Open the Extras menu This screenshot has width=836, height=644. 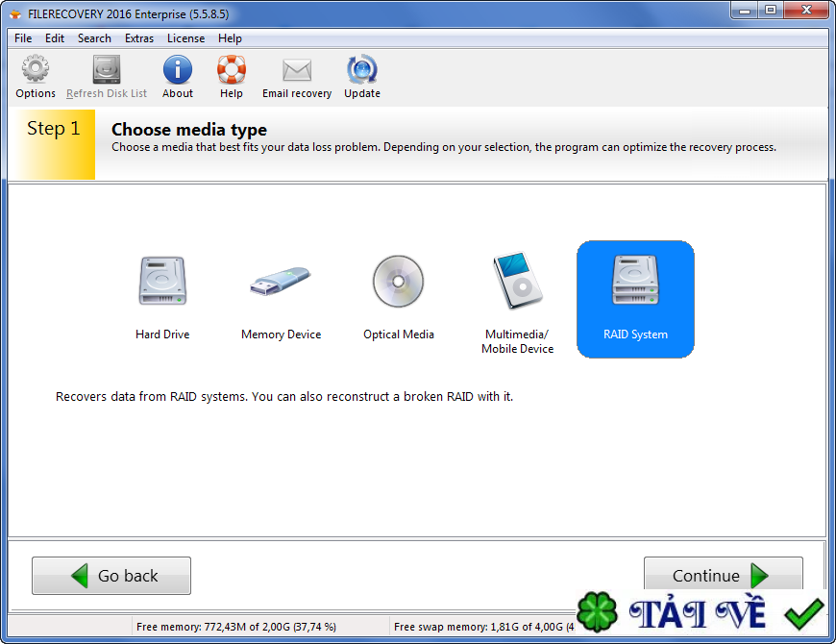tap(139, 38)
